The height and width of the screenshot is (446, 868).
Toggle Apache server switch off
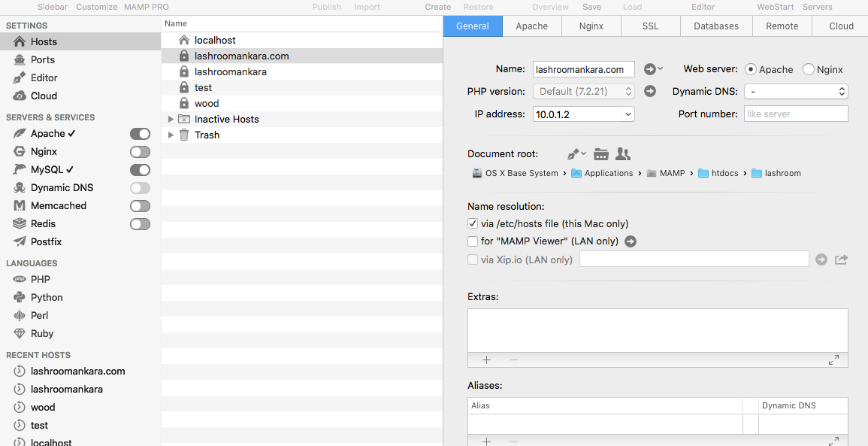[x=140, y=134]
